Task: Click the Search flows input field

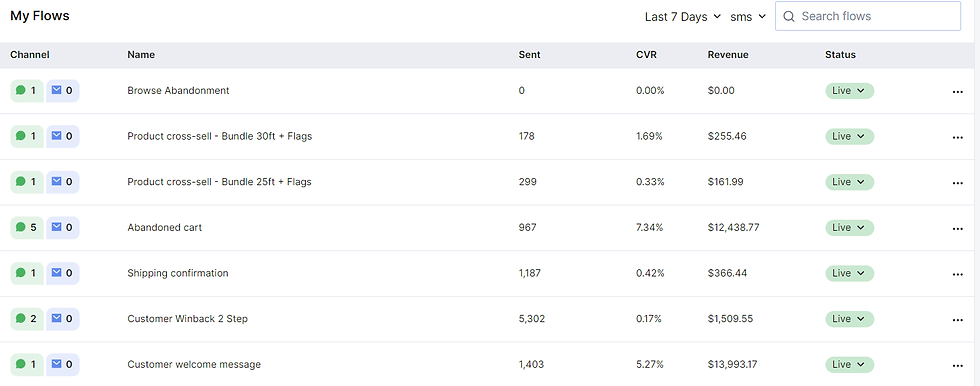Action: point(868,16)
